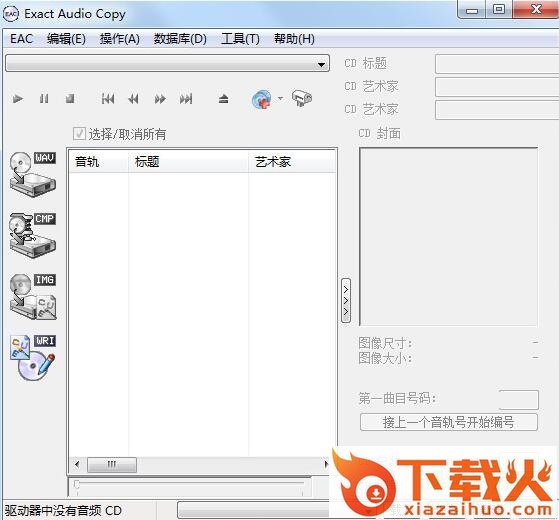Click the WAV extract tracks icon
This screenshot has height=520, width=559.
33,175
